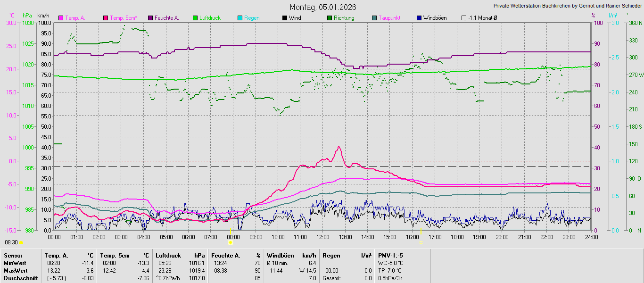This screenshot has width=644, height=283.
Task: Toggle the Taupunkt series legend label
Action: point(389,18)
